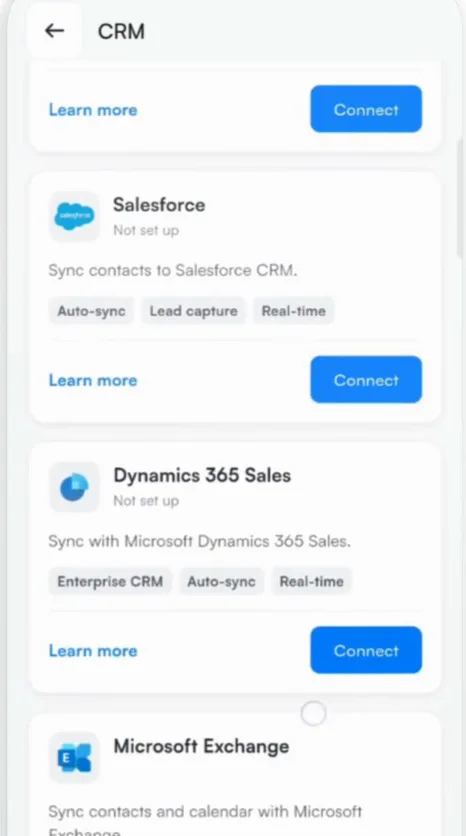Click the Microsoft Exchange sync description
The height and width of the screenshot is (836, 466).
(x=205, y=821)
